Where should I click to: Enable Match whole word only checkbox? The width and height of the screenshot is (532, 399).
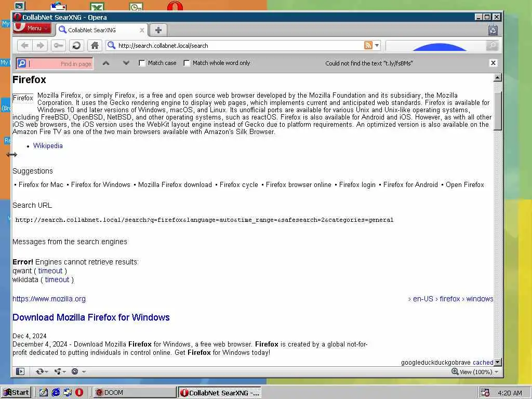[x=187, y=63]
